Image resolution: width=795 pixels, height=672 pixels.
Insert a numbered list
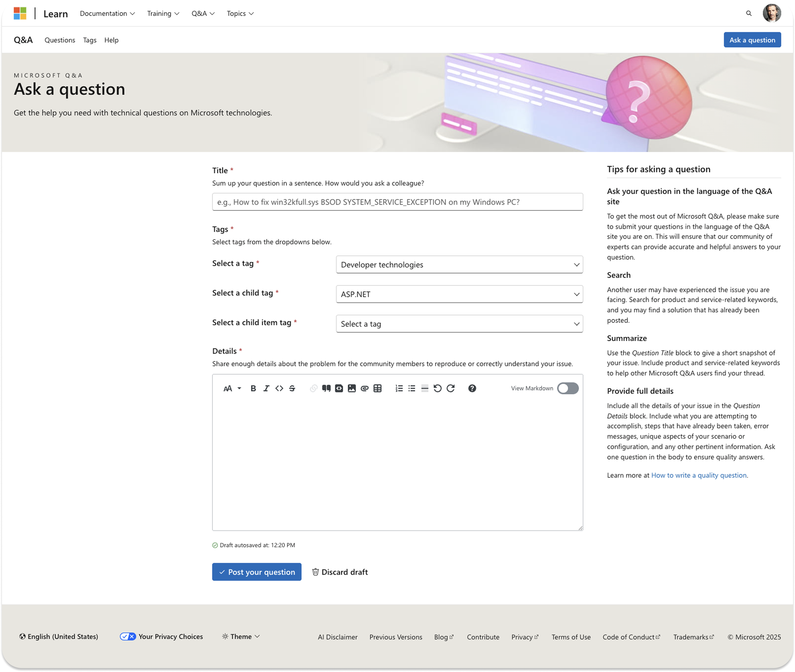(x=399, y=388)
